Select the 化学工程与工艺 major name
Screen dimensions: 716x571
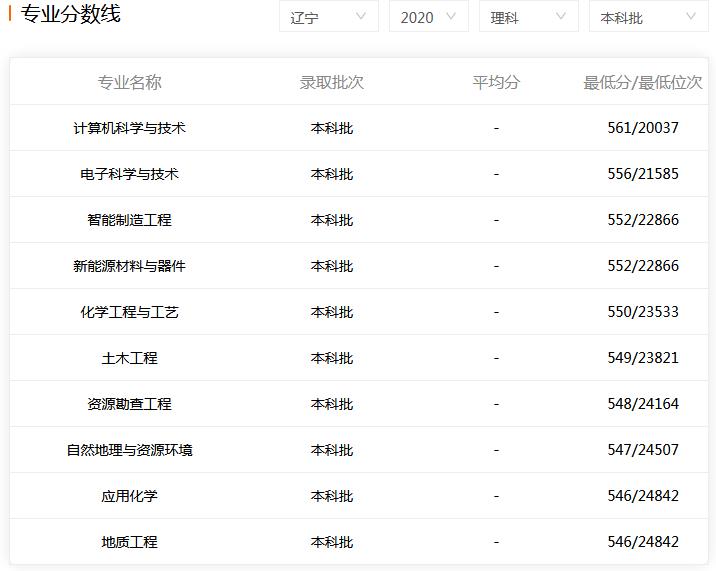click(130, 312)
